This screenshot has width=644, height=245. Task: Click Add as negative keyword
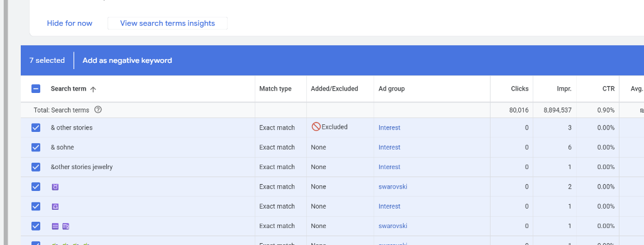pyautogui.click(x=127, y=61)
